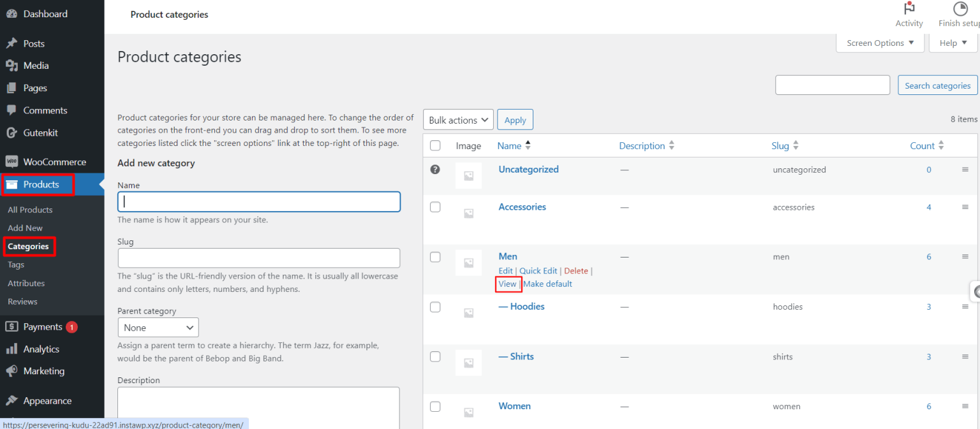Click the Search categories button
Image resolution: width=980 pixels, height=429 pixels.
[x=937, y=85]
